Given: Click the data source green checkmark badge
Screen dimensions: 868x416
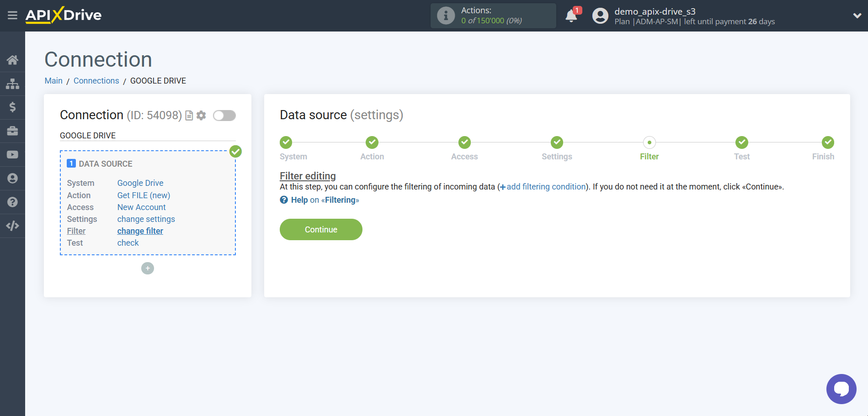Looking at the screenshot, I should click(235, 152).
